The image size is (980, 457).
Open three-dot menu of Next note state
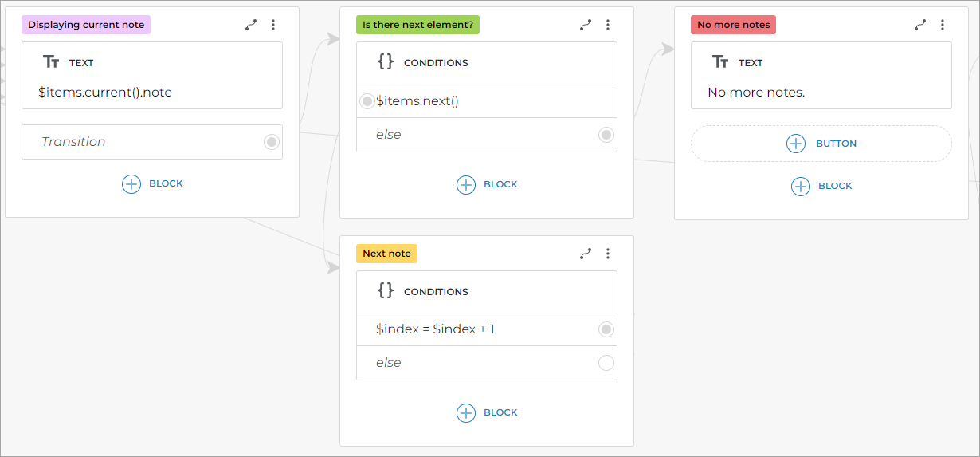pos(608,254)
